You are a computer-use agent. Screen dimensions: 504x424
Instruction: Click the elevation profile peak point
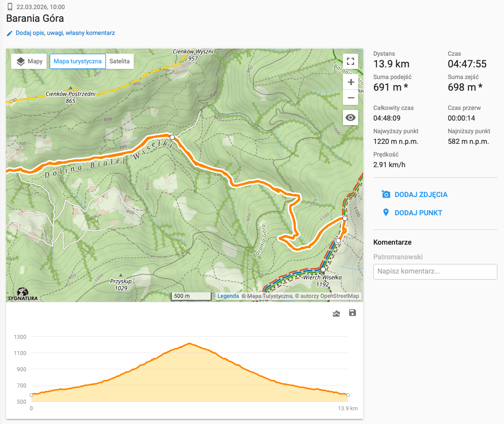pyautogui.click(x=189, y=343)
